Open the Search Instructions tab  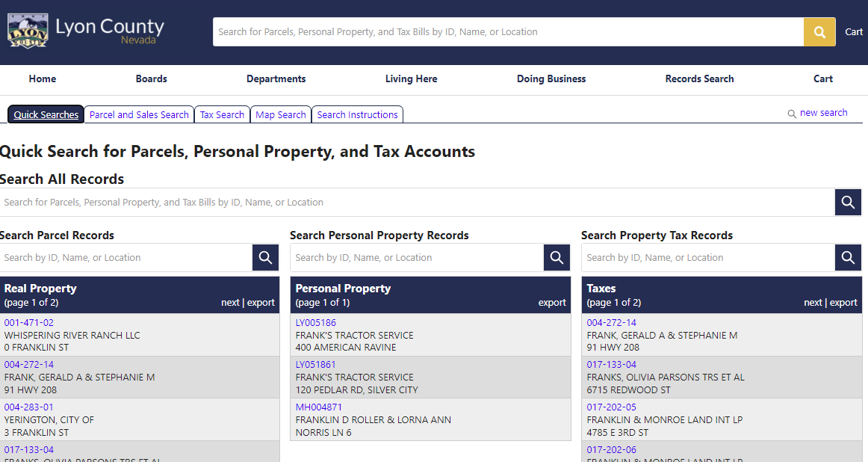pos(357,115)
